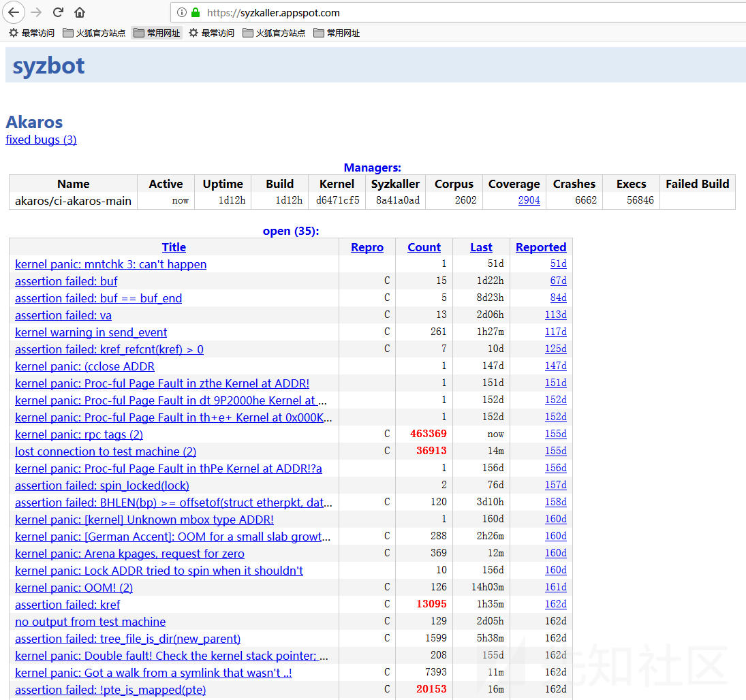Open bug 'assertion failed: kref'

pyautogui.click(x=67, y=605)
